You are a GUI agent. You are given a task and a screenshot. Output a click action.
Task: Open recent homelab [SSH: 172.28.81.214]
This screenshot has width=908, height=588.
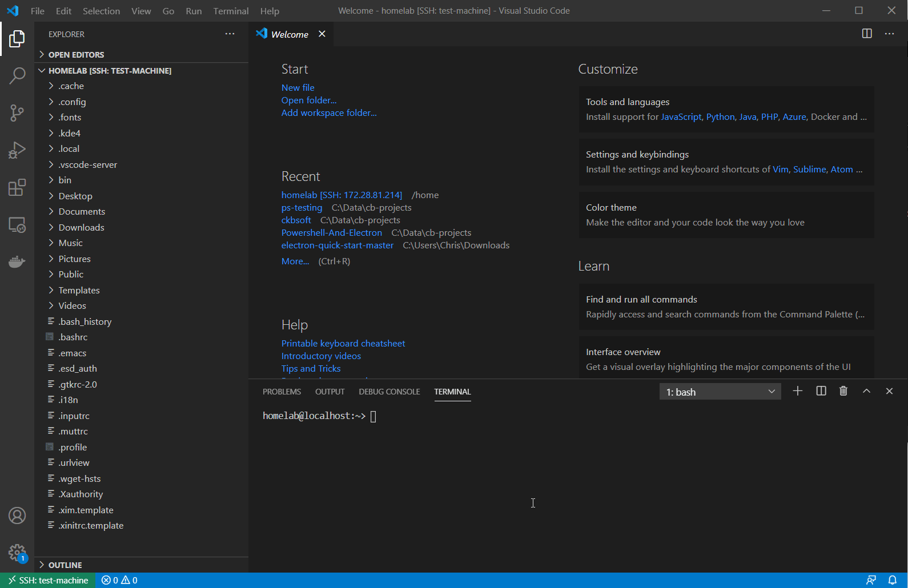341,195
